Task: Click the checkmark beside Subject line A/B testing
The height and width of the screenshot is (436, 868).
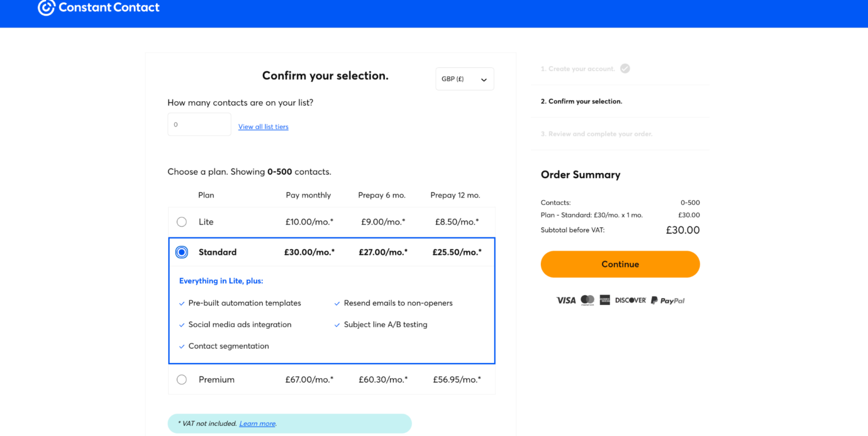Action: (337, 324)
